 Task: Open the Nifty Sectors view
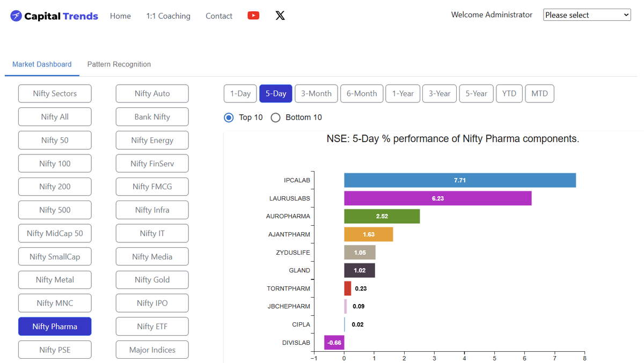click(55, 93)
